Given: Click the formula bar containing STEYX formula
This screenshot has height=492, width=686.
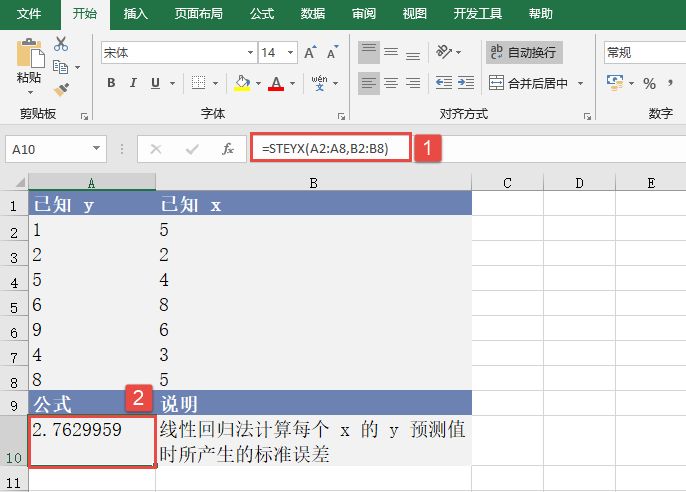Looking at the screenshot, I should pos(330,149).
